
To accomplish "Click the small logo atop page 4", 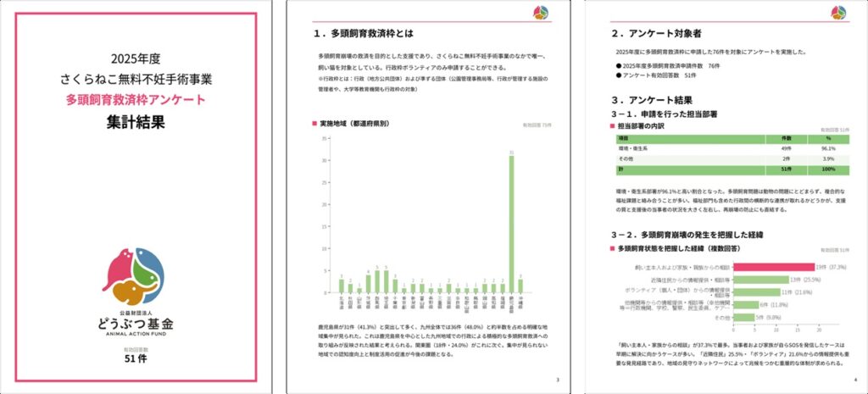I will (838, 13).
